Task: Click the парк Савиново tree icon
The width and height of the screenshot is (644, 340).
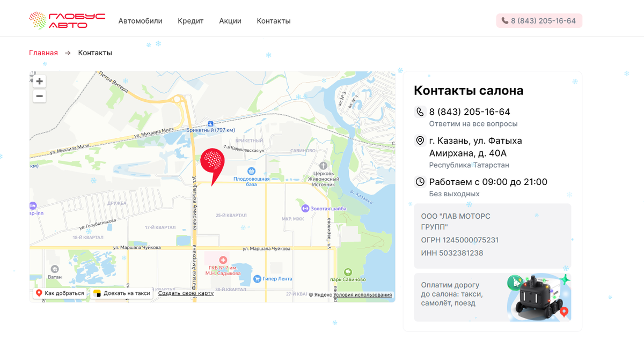Action: (348, 272)
